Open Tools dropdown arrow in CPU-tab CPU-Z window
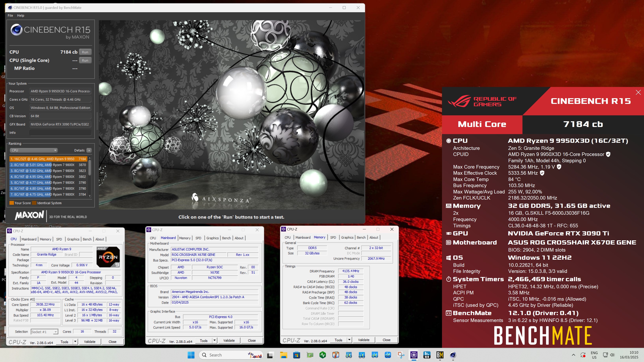Screen dimensions: 644x362 coord(75,341)
